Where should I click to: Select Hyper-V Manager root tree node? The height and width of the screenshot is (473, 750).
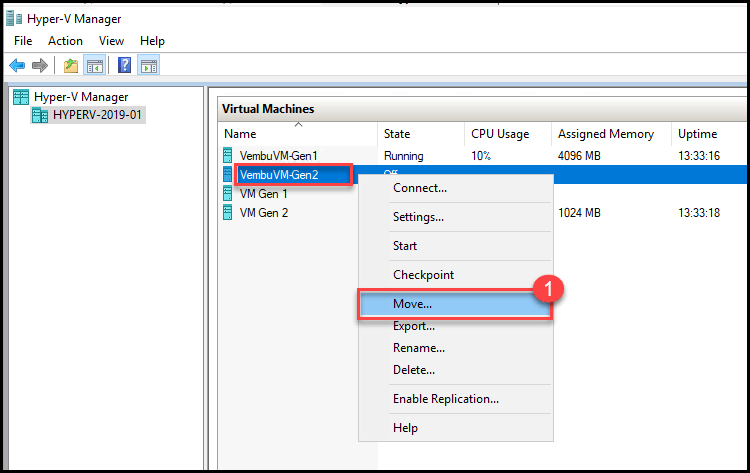coord(80,97)
